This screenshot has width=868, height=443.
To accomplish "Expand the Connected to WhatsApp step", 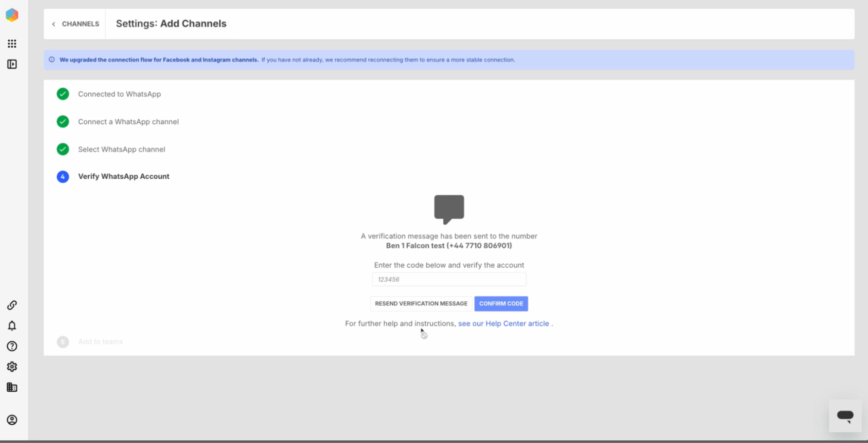I will point(119,94).
